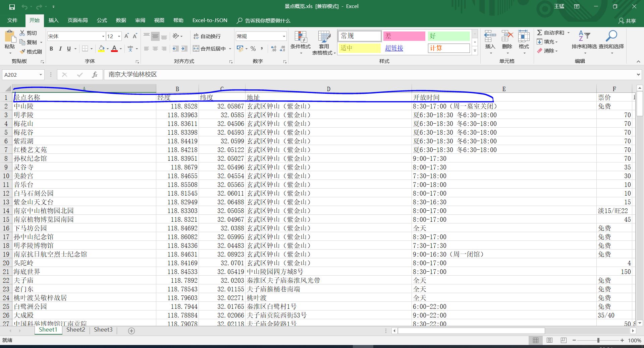Switch to 数据 (Data) tab
The height and width of the screenshot is (348, 644).
(x=121, y=20)
